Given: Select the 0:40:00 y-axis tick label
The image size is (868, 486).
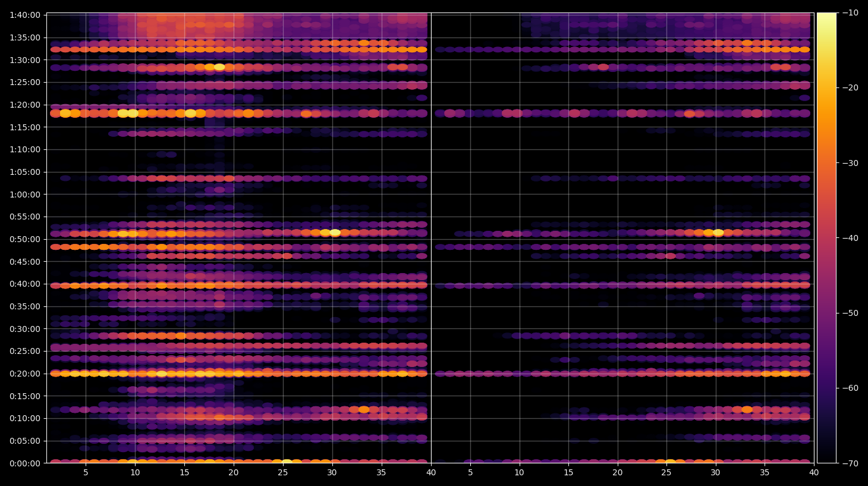Looking at the screenshot, I should [x=25, y=284].
